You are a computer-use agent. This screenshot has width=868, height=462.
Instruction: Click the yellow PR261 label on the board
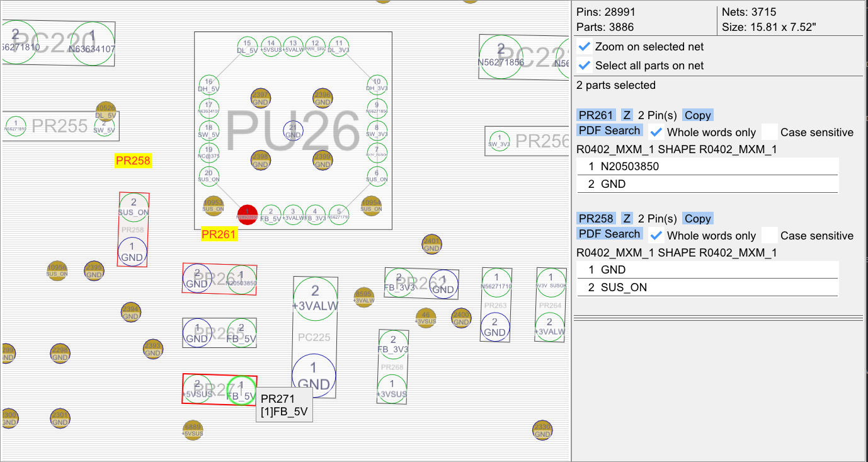click(219, 235)
